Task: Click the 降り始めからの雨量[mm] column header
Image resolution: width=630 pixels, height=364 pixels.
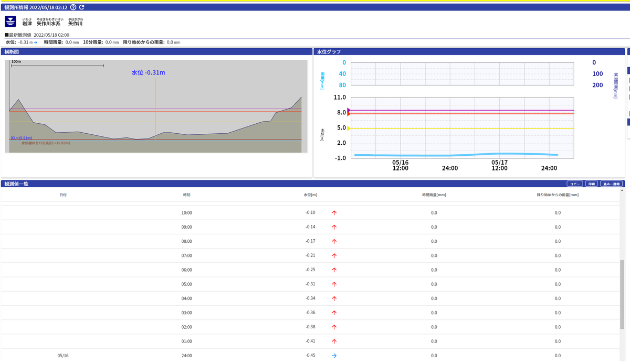Action: click(x=558, y=195)
